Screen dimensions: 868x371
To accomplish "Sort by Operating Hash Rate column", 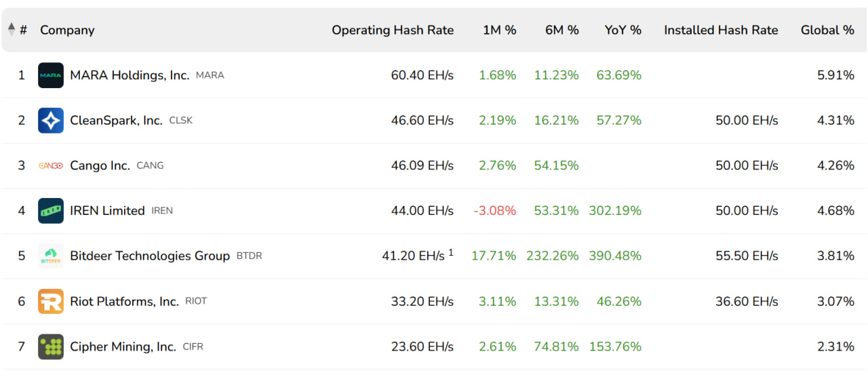I will pos(393,30).
